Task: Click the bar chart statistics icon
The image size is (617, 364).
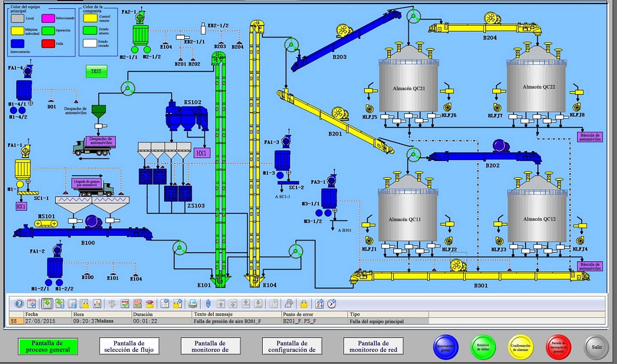Action: tap(97, 304)
